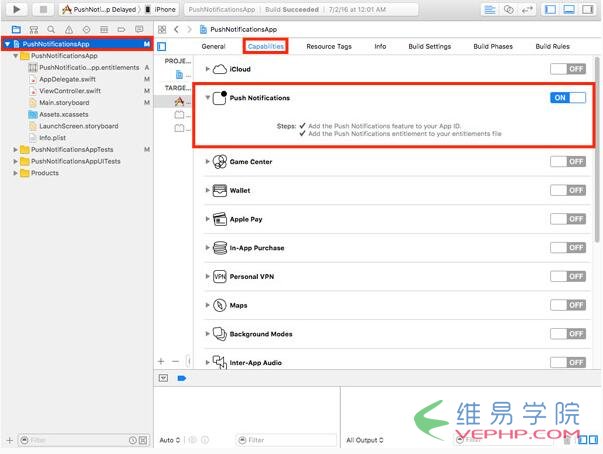
Task: Open the report navigator
Action: click(x=139, y=30)
